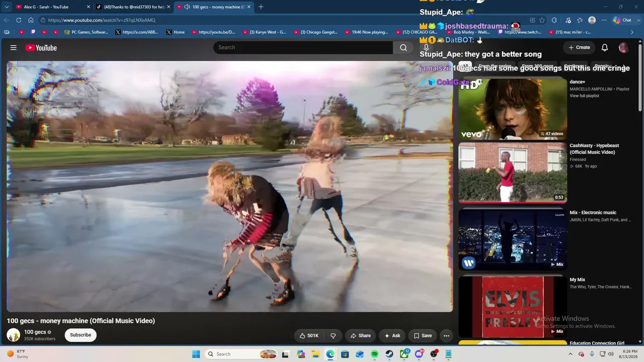Image resolution: width=644 pixels, height=362 pixels.
Task: Open 100 gecs channel avatar
Action: [14, 335]
